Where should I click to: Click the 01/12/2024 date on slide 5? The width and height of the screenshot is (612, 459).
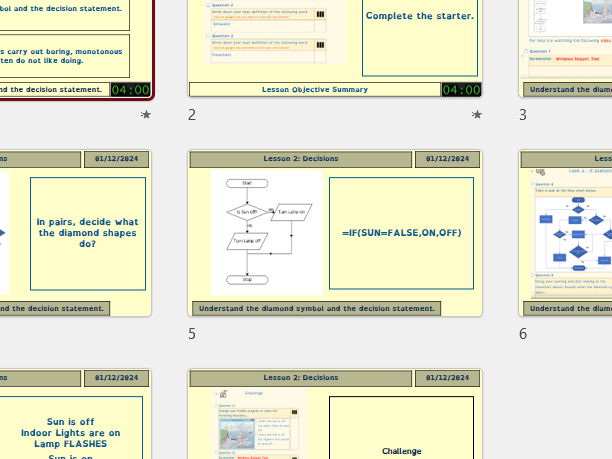click(447, 159)
